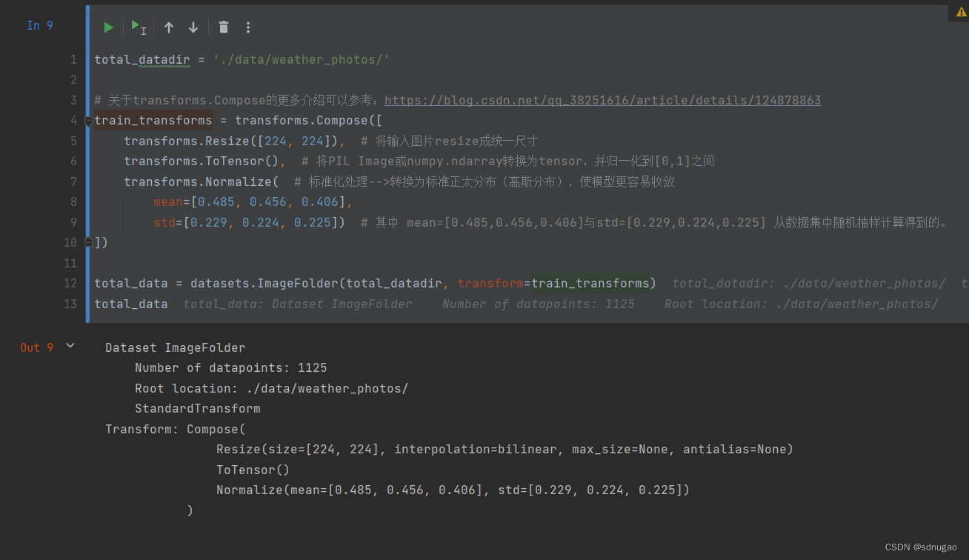Click the transform= keyword argument on line 12

coord(494,283)
